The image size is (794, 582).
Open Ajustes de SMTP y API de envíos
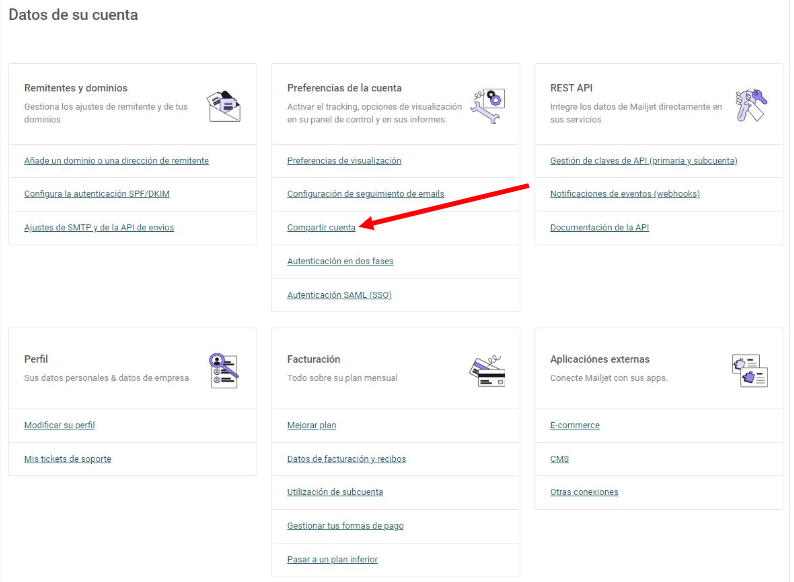click(99, 227)
